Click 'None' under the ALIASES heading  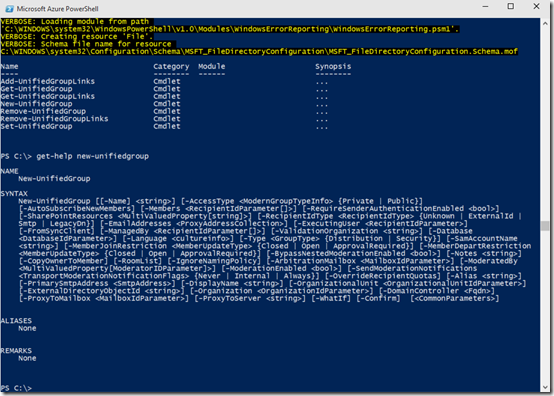[27, 328]
